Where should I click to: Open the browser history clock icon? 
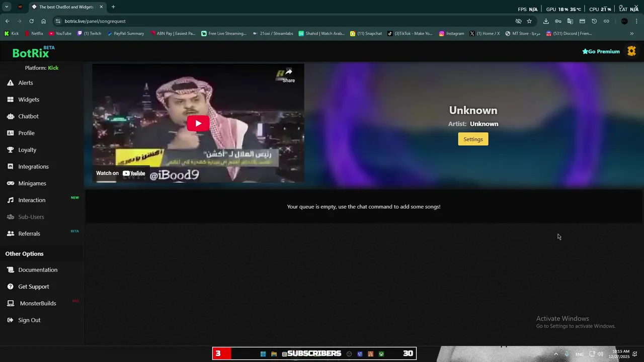click(594, 21)
